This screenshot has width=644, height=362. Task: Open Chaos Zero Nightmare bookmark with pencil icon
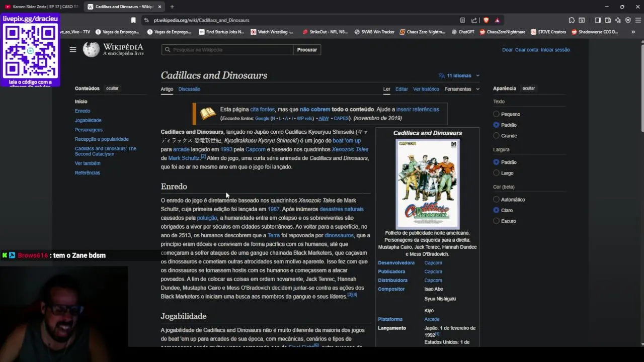click(x=423, y=32)
